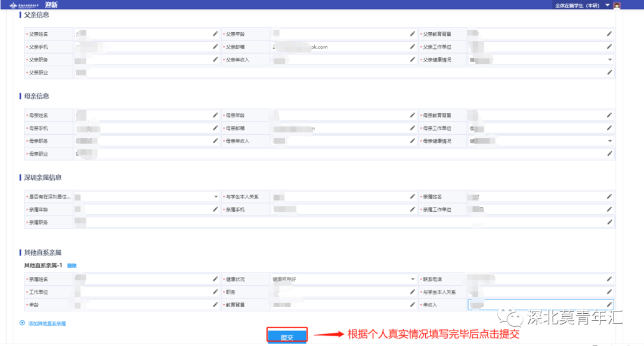The width and height of the screenshot is (644, 346).
Task: Click the plus icon beside 添加其他直系亲属
Action: click(22, 323)
